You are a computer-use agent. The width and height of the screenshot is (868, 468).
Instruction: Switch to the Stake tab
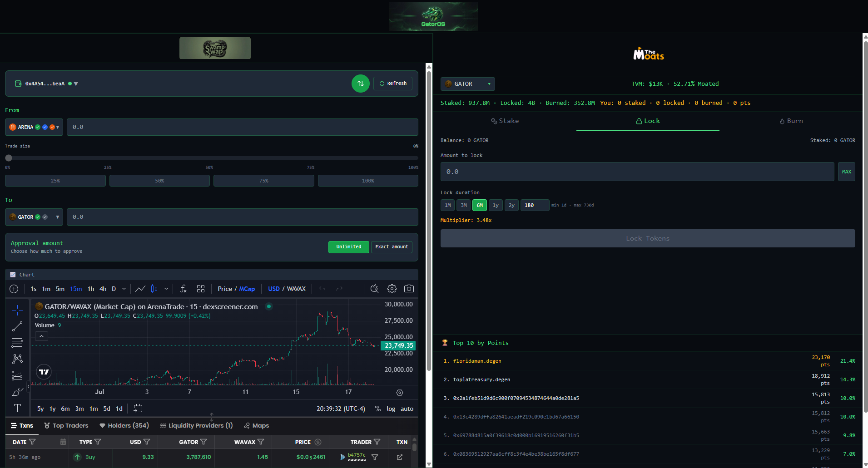[505, 121]
